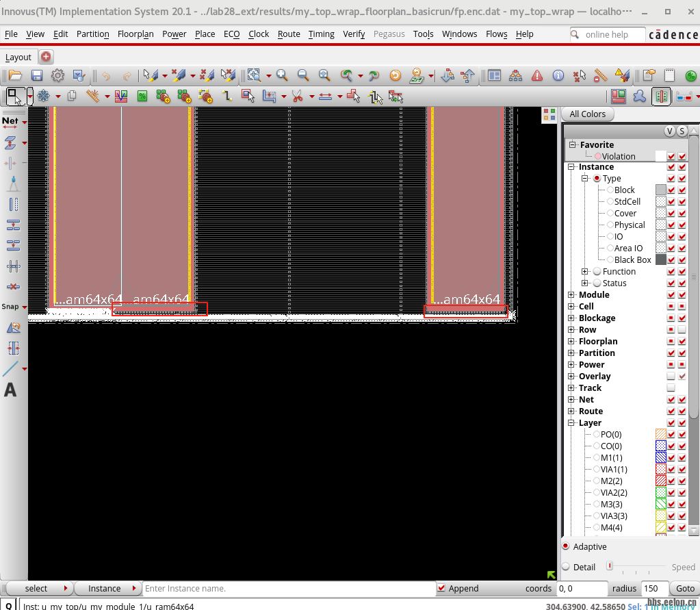The height and width of the screenshot is (610, 700).
Task: Click the red-blue 3D glasses icon
Action: [684, 97]
